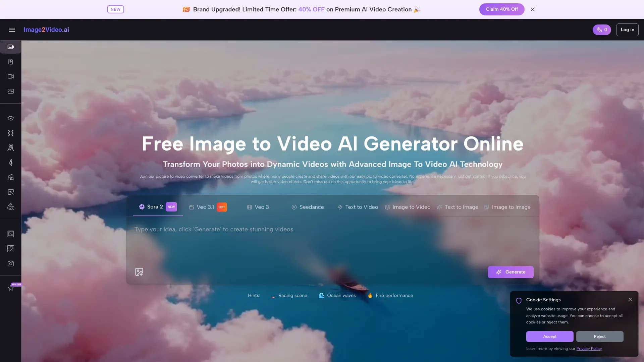Open the Privacy Policy link

(589, 348)
